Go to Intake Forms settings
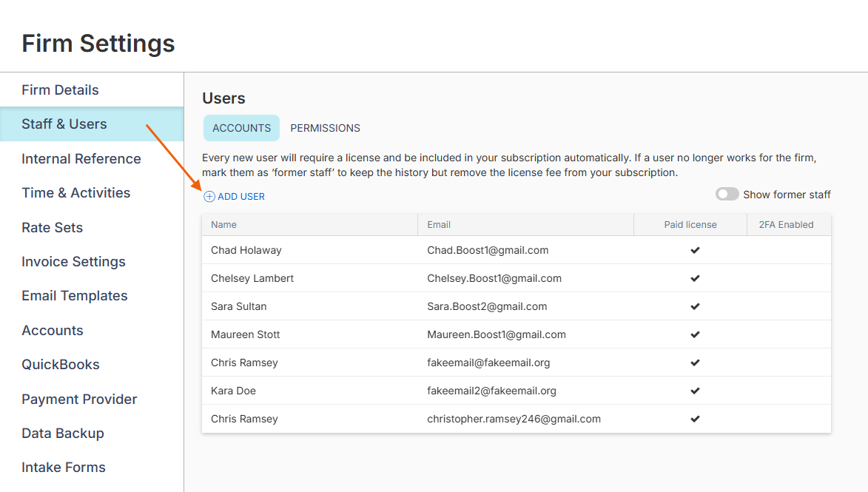This screenshot has height=492, width=868. 64,467
